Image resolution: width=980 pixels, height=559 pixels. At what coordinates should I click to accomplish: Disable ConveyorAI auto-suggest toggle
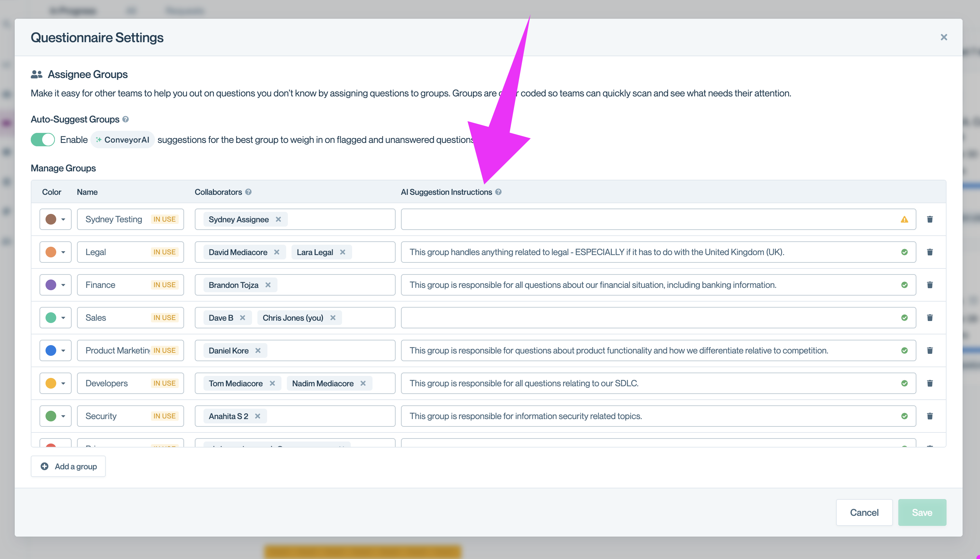tap(43, 140)
